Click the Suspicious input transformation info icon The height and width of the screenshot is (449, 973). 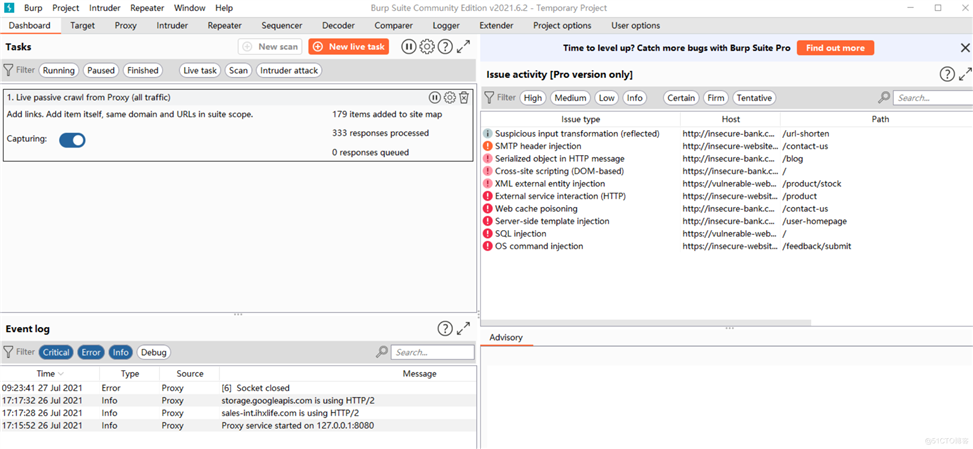(488, 134)
